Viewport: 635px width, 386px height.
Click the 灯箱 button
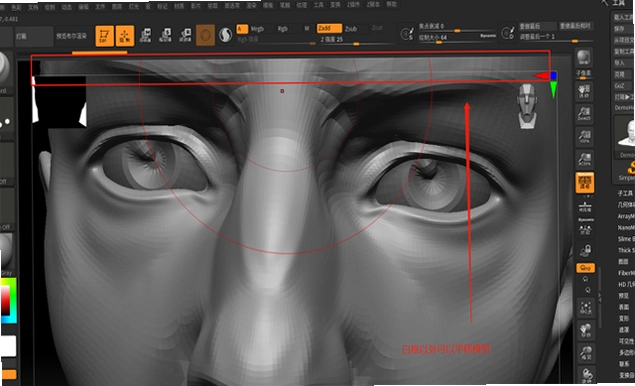click(34, 36)
